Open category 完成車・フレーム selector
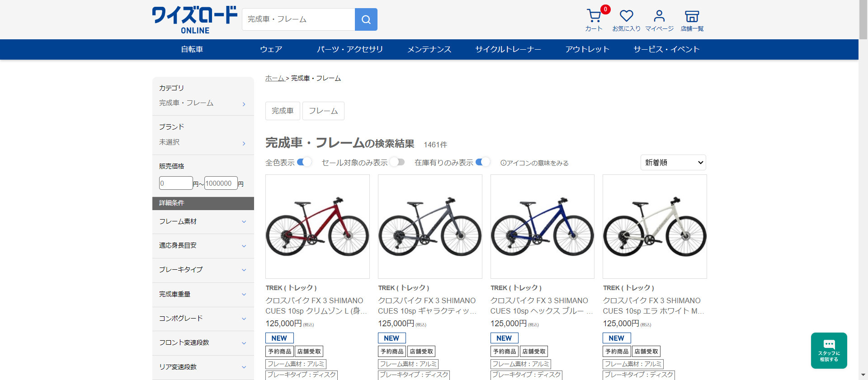 (x=203, y=103)
